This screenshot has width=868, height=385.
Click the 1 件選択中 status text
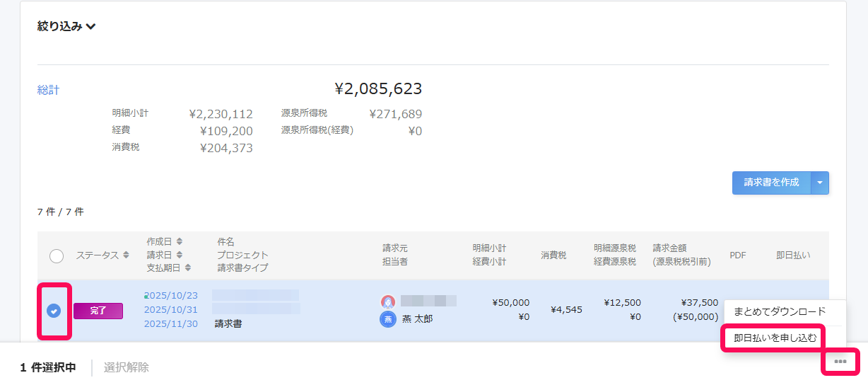48,367
